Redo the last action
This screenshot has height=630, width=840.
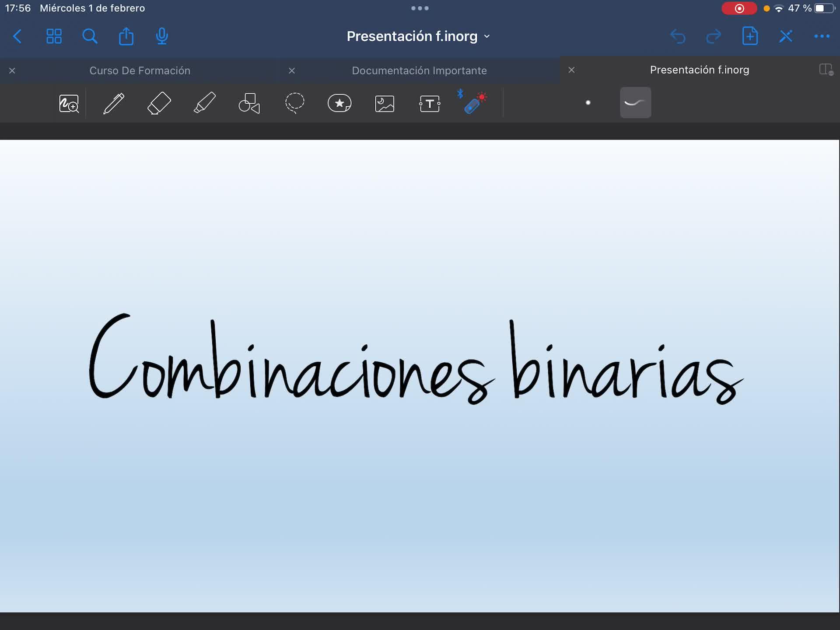pyautogui.click(x=714, y=36)
